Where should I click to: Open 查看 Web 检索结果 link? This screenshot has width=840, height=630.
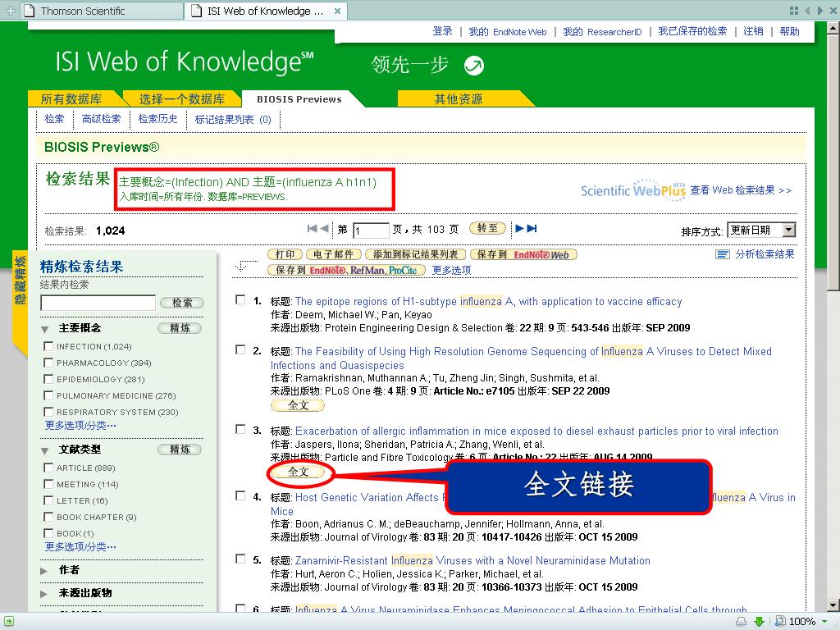741,190
